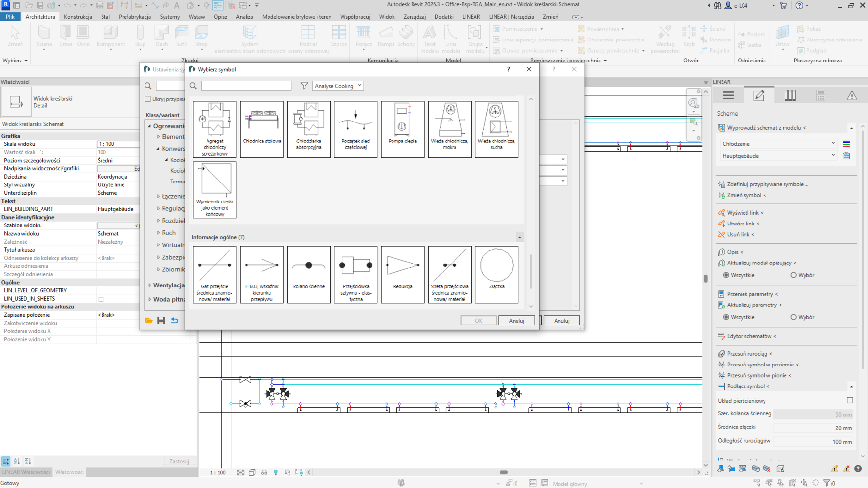The width and height of the screenshot is (868, 488).
Task: Select the Redukcja symbol tile
Action: [x=402, y=274]
